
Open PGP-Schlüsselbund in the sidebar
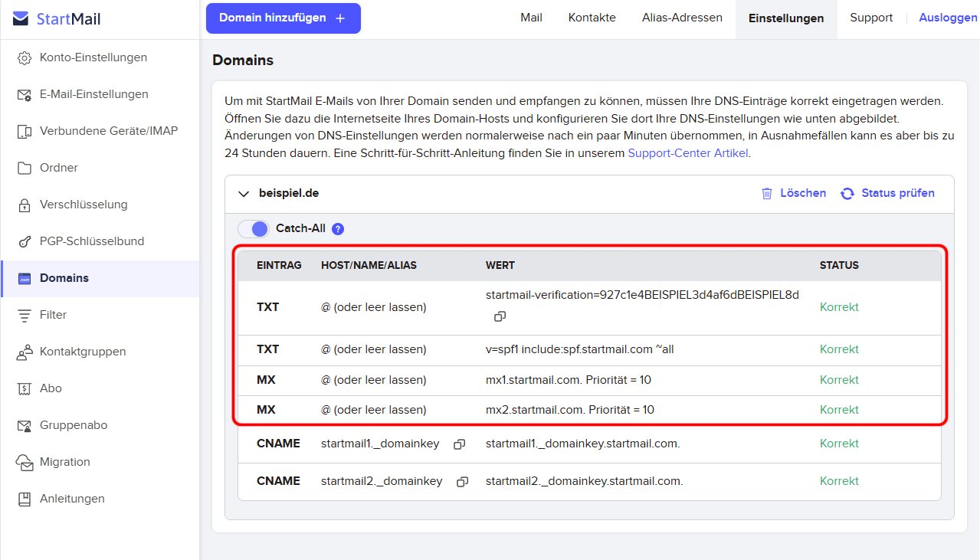[100, 241]
